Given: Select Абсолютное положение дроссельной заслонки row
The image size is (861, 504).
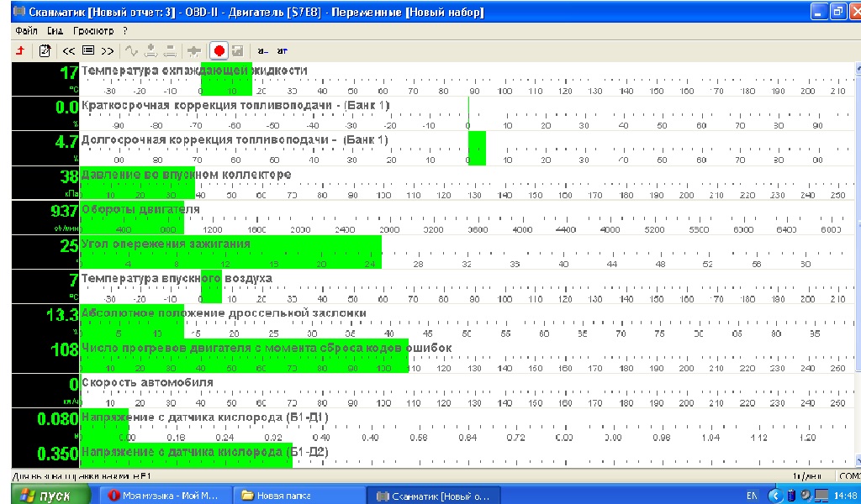Looking at the screenshot, I should click(433, 322).
